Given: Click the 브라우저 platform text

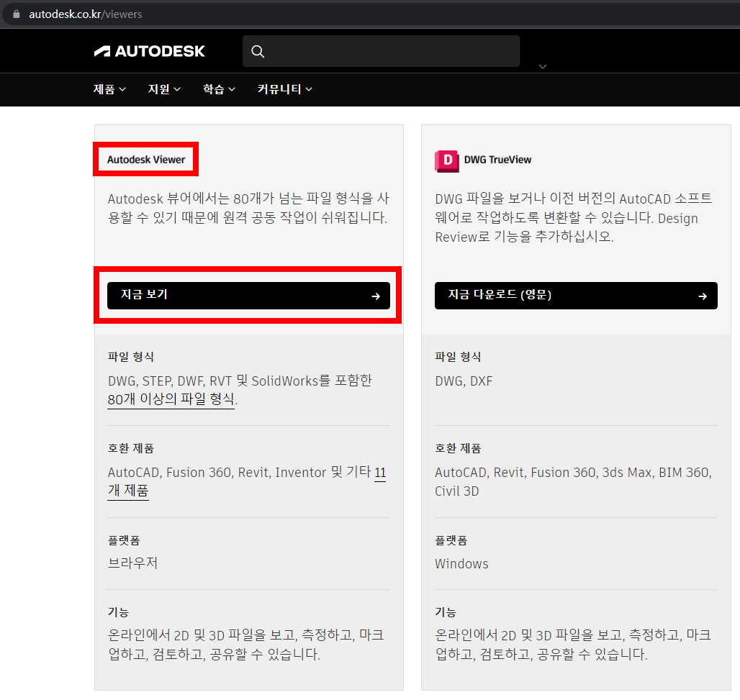Looking at the screenshot, I should (x=132, y=563).
